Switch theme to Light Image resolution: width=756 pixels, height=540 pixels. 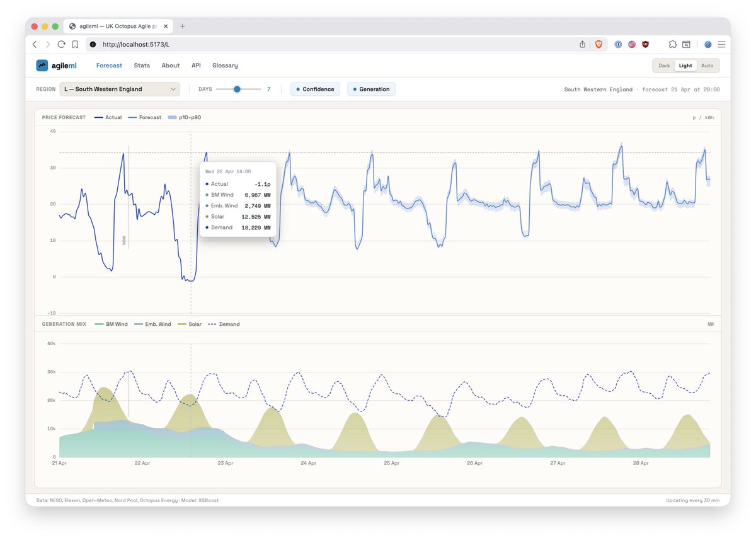point(685,66)
